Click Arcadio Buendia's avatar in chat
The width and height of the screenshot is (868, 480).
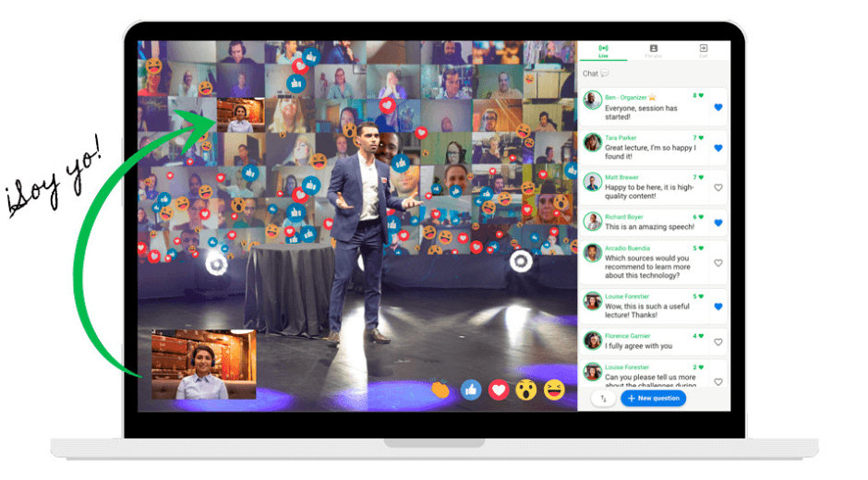593,253
